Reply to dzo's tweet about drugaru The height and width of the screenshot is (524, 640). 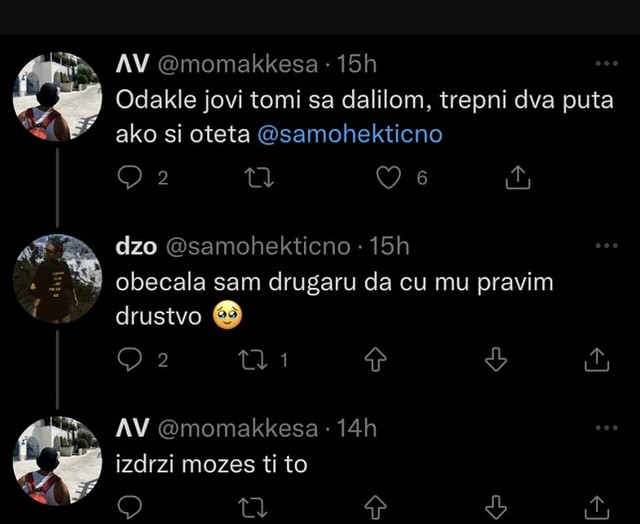131,360
